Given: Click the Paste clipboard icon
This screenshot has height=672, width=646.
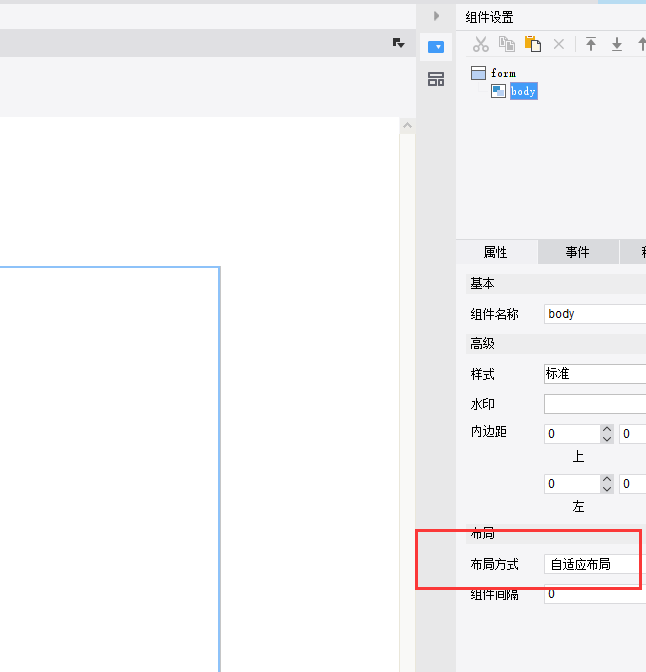Looking at the screenshot, I should pyautogui.click(x=533, y=44).
